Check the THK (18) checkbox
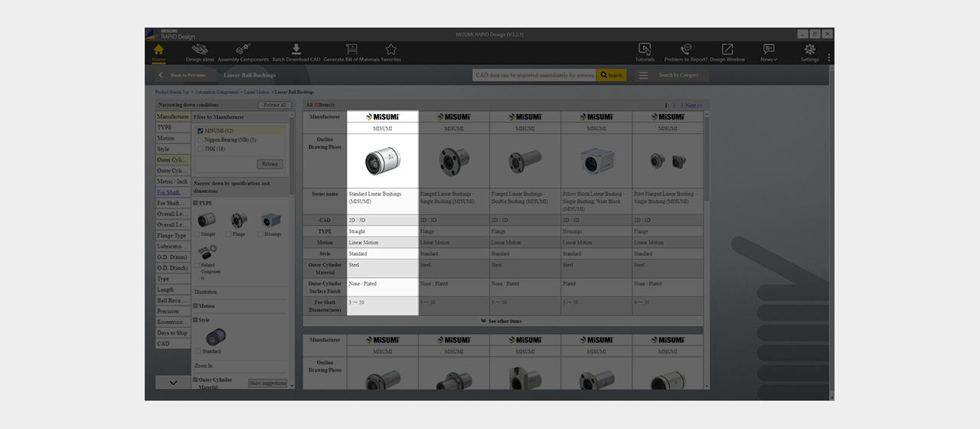The image size is (980, 429). pyautogui.click(x=201, y=149)
